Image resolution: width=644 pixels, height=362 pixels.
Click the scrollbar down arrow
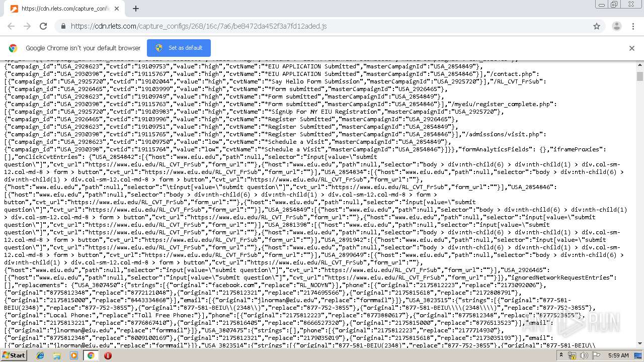[639, 343]
